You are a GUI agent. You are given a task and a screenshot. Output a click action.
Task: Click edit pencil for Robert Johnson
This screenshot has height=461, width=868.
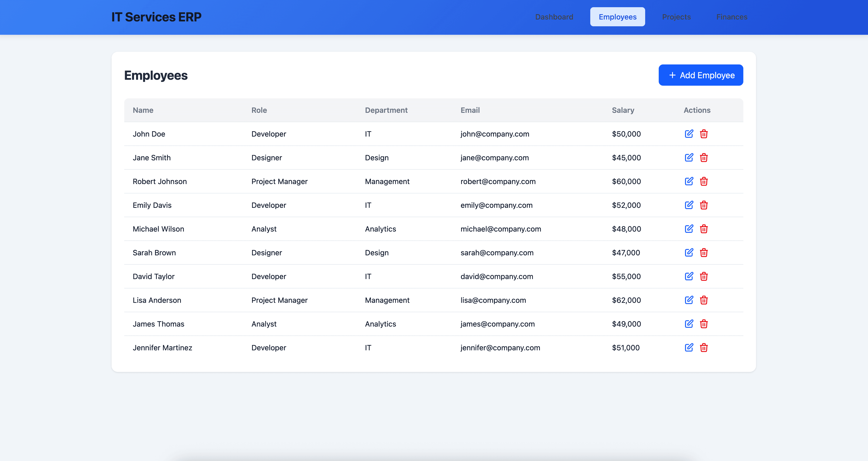click(689, 181)
